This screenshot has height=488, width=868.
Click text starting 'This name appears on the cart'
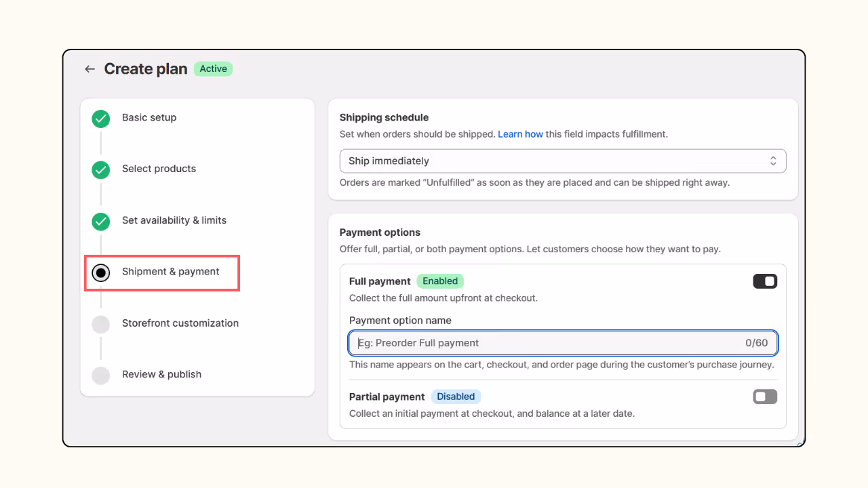561,365
